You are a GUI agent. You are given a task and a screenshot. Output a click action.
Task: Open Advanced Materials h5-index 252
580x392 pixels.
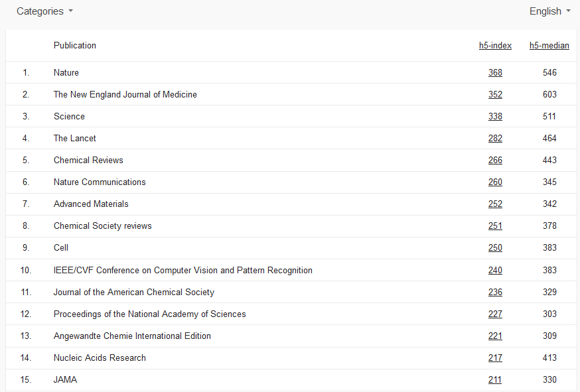tap(495, 204)
